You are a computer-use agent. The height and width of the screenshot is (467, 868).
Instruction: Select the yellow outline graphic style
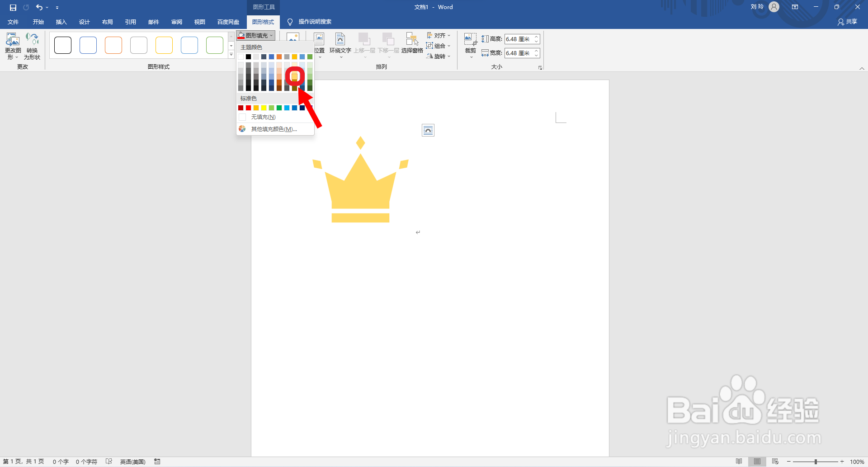pos(164,45)
